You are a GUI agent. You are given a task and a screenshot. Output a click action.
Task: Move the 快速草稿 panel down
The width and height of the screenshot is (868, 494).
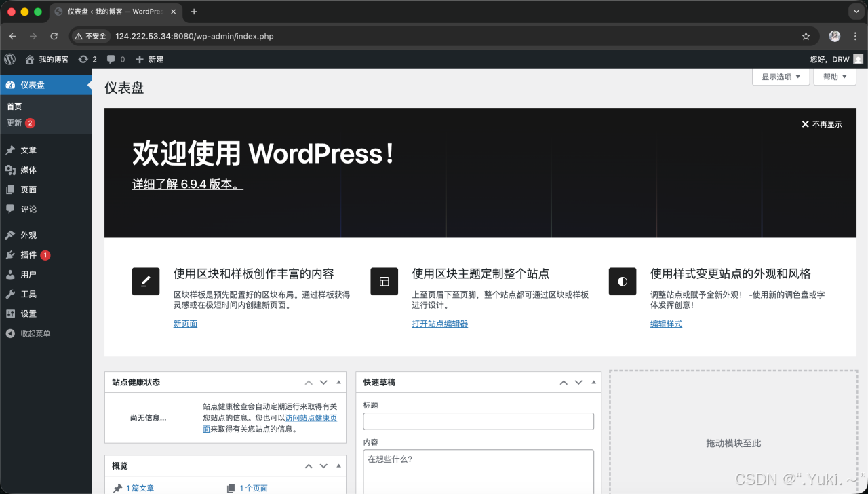(x=578, y=383)
